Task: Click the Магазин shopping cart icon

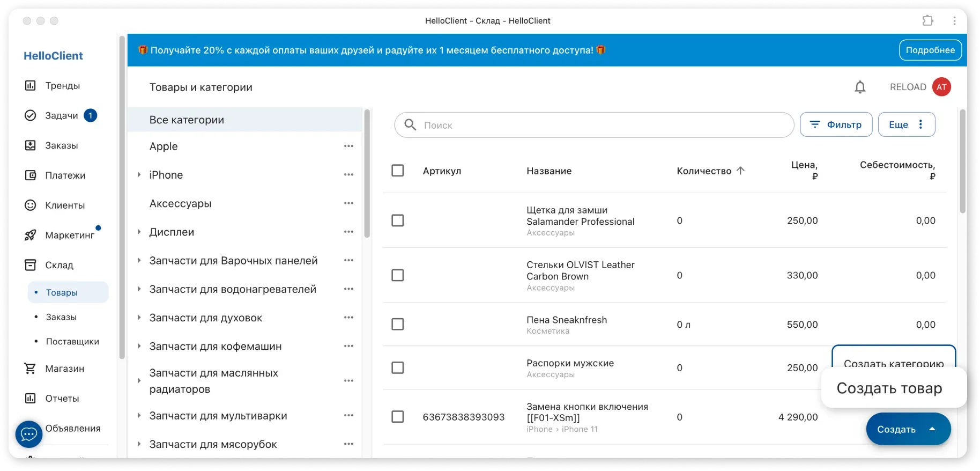Action: click(31, 369)
